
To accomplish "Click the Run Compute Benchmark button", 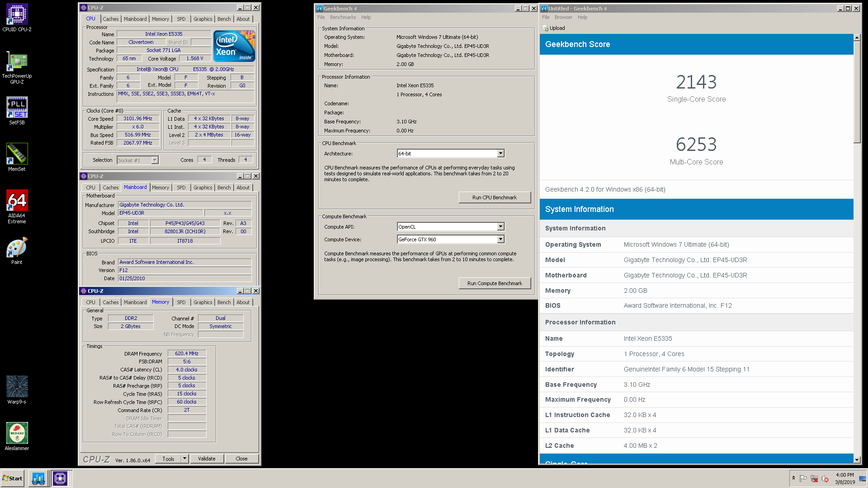I will click(x=495, y=283).
